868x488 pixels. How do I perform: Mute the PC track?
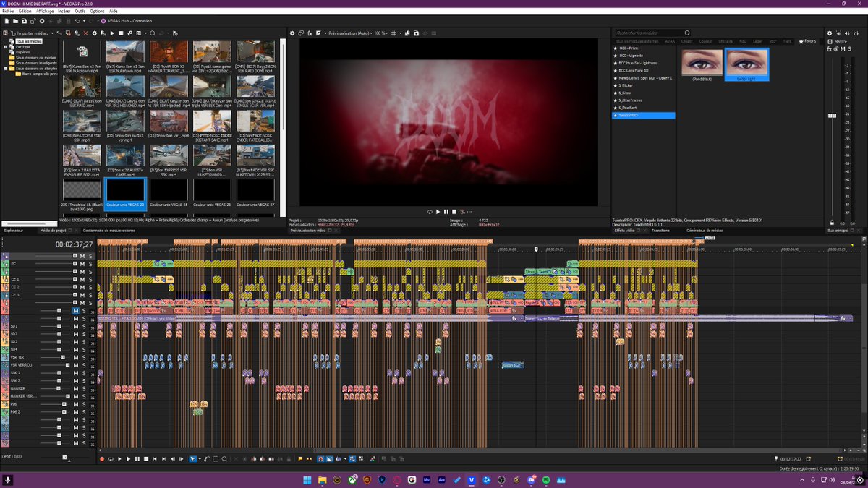tap(82, 263)
